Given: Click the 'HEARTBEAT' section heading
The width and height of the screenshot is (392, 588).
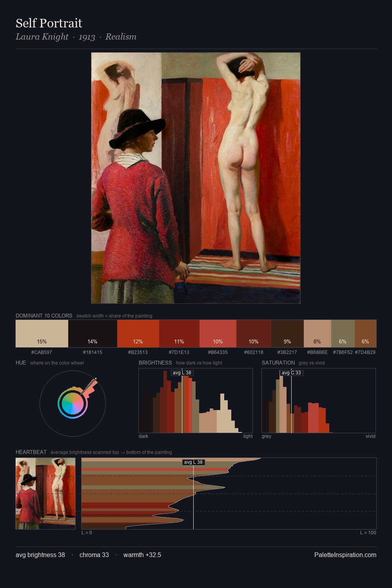Looking at the screenshot, I should tap(31, 452).
